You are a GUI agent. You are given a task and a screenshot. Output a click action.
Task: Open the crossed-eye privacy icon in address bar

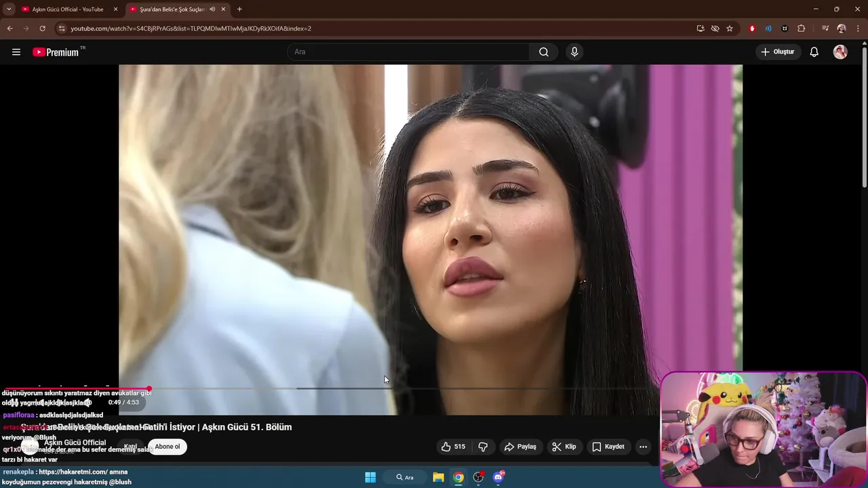(x=715, y=28)
